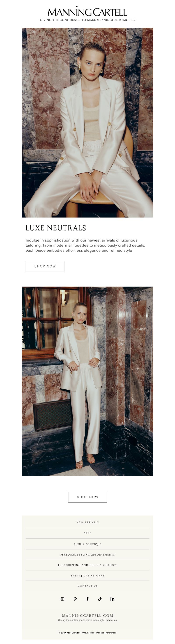Visit MANNINGCARTELL.COM footer link
The height and width of the screenshot is (644, 175).
point(87,616)
